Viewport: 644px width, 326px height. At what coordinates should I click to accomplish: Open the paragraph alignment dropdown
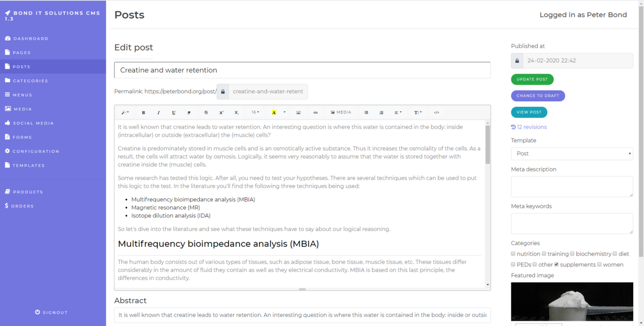tap(398, 113)
